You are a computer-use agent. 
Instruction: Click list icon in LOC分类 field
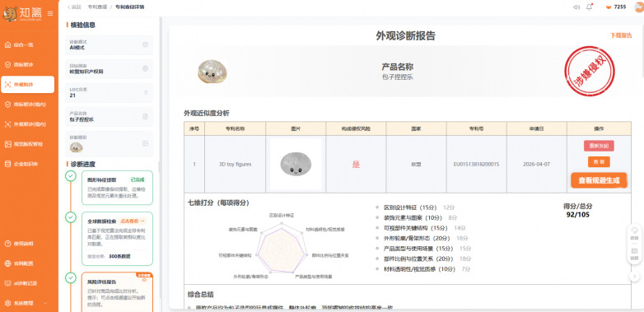(146, 92)
